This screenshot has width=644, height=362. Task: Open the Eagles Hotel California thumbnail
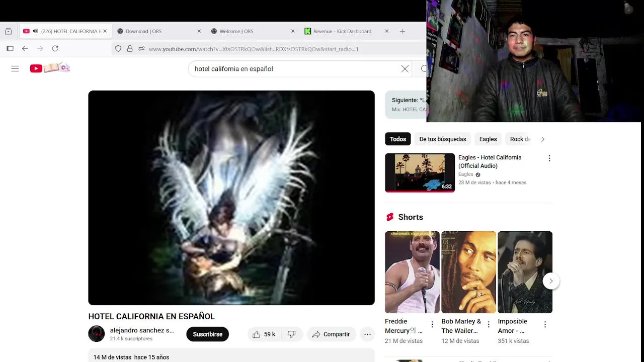pos(420,172)
